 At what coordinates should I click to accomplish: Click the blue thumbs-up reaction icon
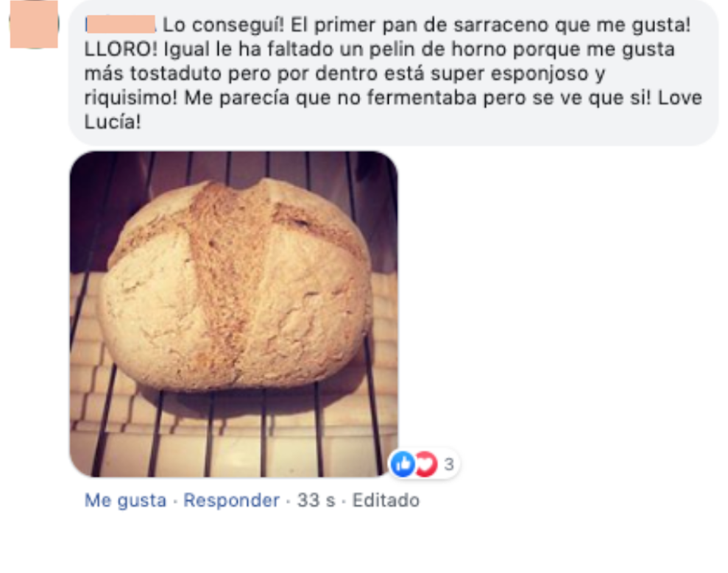click(403, 463)
